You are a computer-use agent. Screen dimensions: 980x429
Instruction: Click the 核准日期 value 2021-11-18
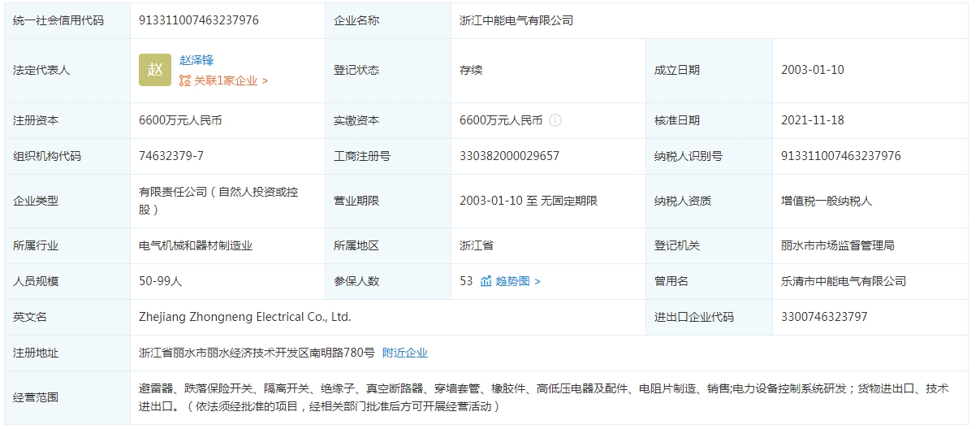coord(812,120)
